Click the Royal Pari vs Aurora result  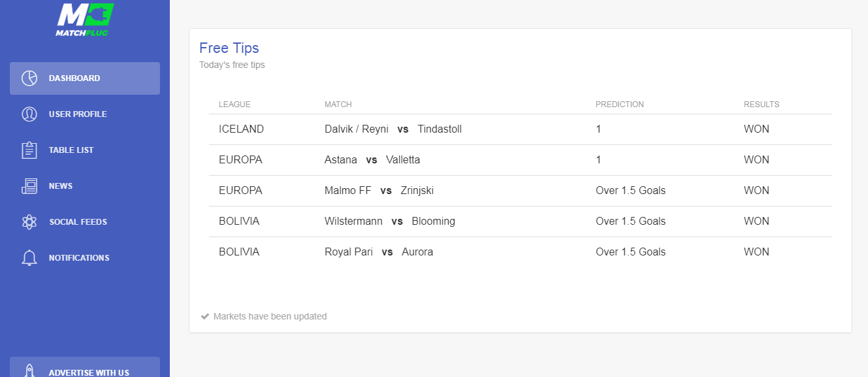756,252
